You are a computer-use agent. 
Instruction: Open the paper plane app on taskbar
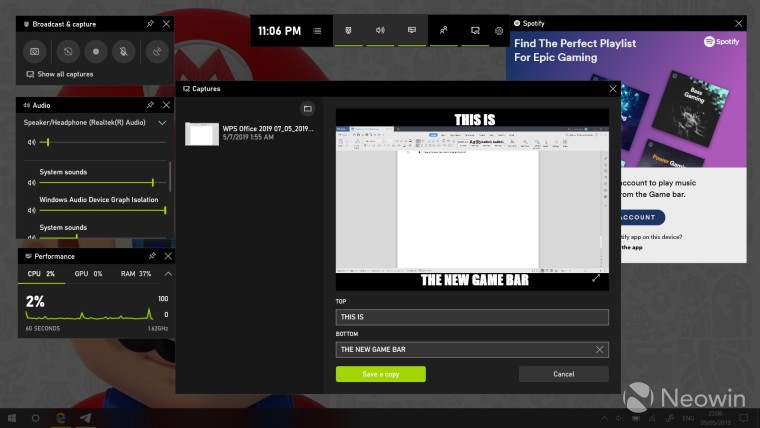coord(85,418)
